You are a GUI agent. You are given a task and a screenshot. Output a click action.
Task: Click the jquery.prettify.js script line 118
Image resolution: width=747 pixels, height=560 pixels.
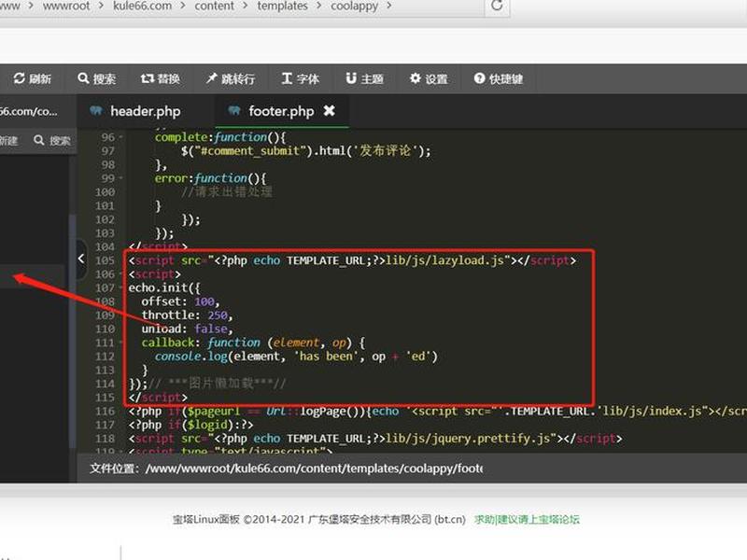tap(375, 438)
